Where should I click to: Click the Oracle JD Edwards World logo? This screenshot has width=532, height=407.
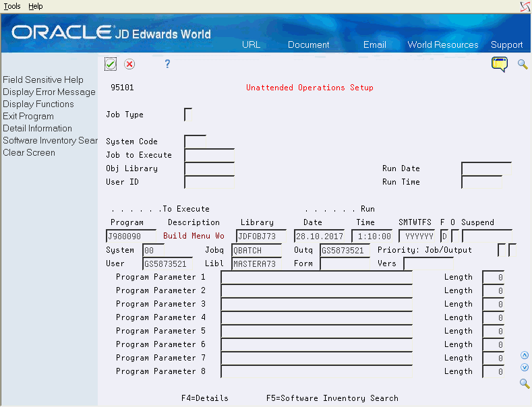click(111, 32)
